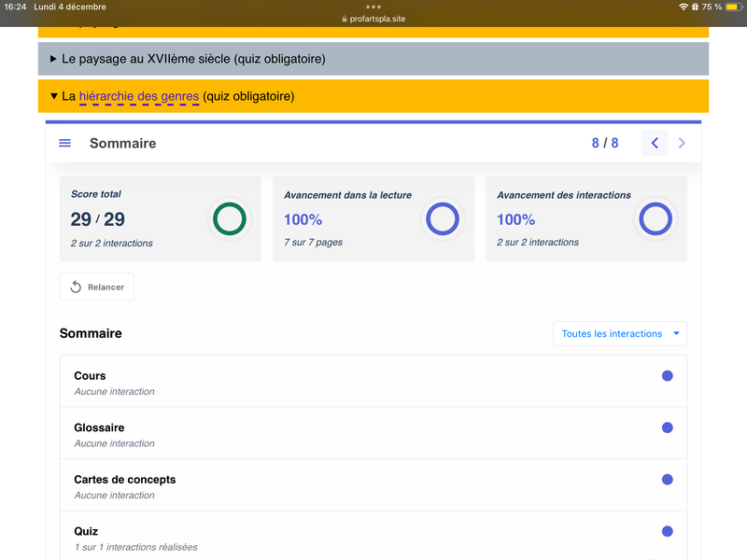Tap the battery icon in status bar

tap(732, 7)
